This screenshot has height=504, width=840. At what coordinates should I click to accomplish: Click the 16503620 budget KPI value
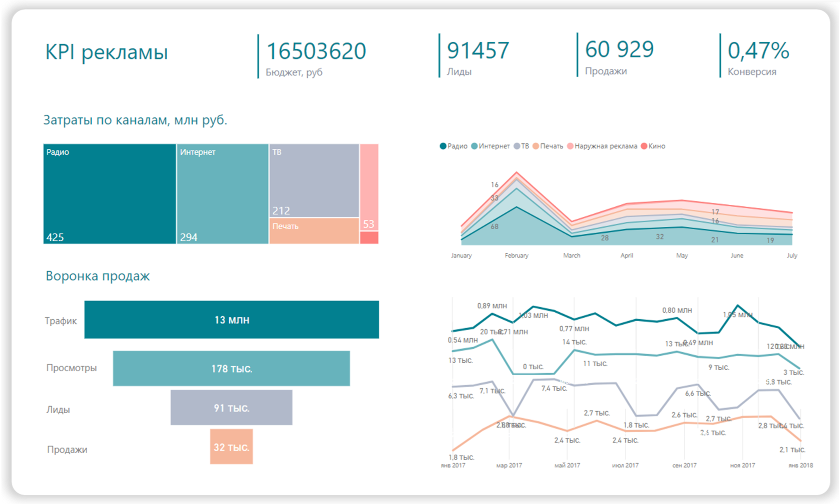click(316, 51)
